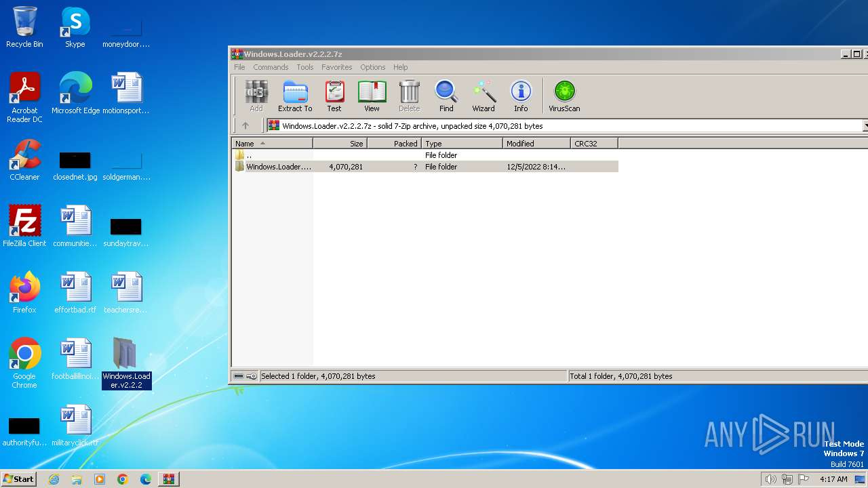The height and width of the screenshot is (488, 868).
Task: Open the Tools menu
Action: [x=305, y=67]
